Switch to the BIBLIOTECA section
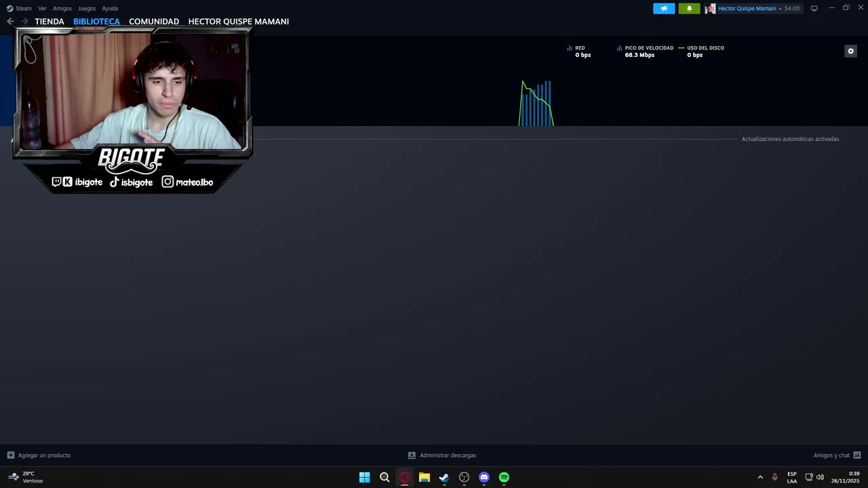 click(x=96, y=22)
